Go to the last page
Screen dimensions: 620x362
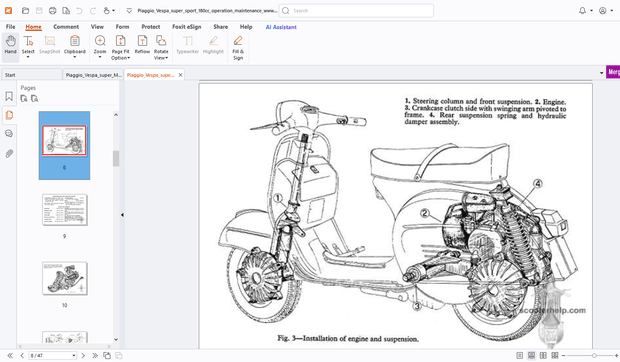pyautogui.click(x=95, y=356)
